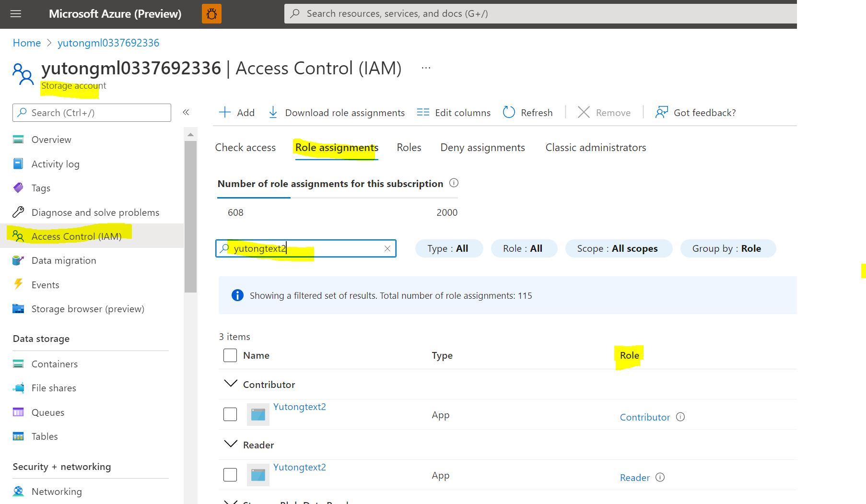Viewport: 866px width, 504px height.
Task: Click the info icon beside Contributor role
Action: (x=680, y=417)
